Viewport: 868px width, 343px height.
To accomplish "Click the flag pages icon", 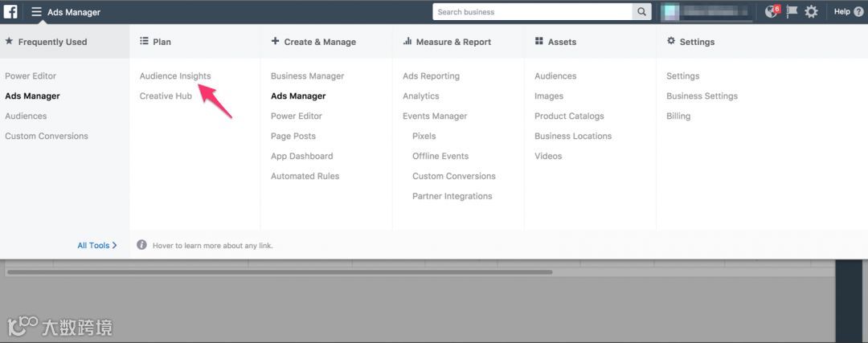I will pyautogui.click(x=792, y=11).
